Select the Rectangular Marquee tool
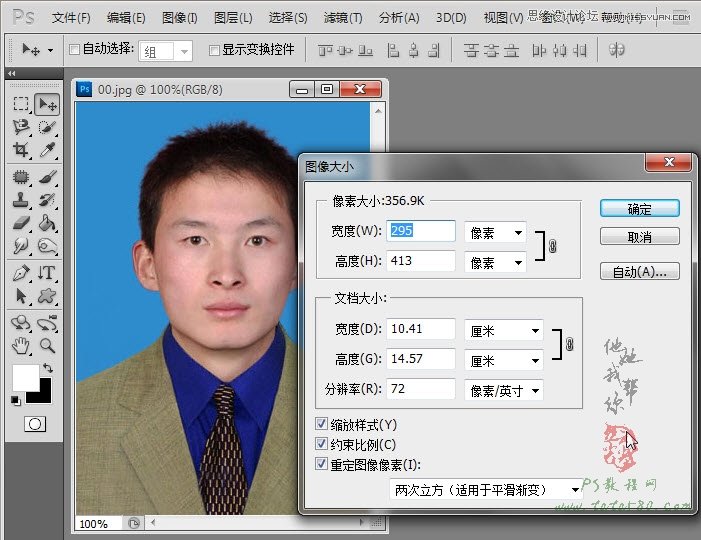The height and width of the screenshot is (540, 701). 21,104
